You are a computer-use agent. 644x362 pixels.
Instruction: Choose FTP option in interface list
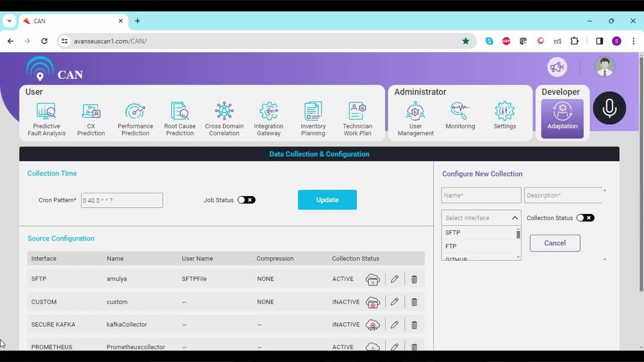[x=451, y=246]
